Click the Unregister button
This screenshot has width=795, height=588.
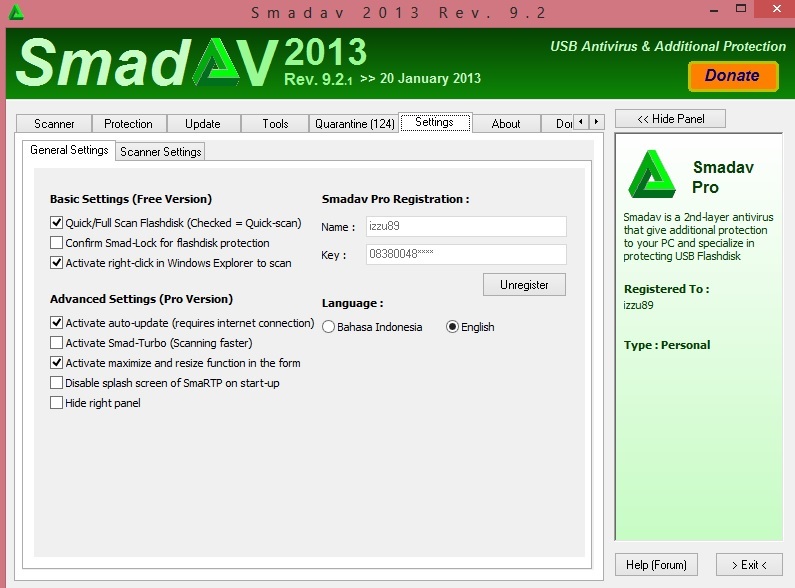coord(524,284)
